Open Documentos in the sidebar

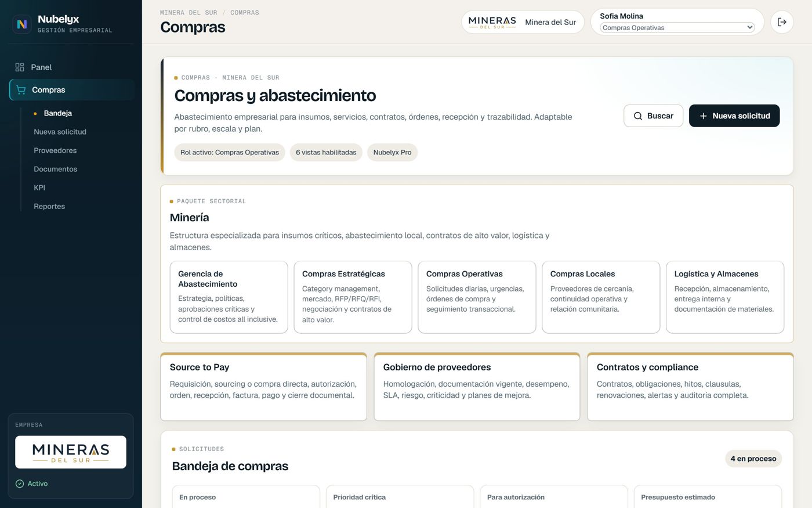[55, 169]
